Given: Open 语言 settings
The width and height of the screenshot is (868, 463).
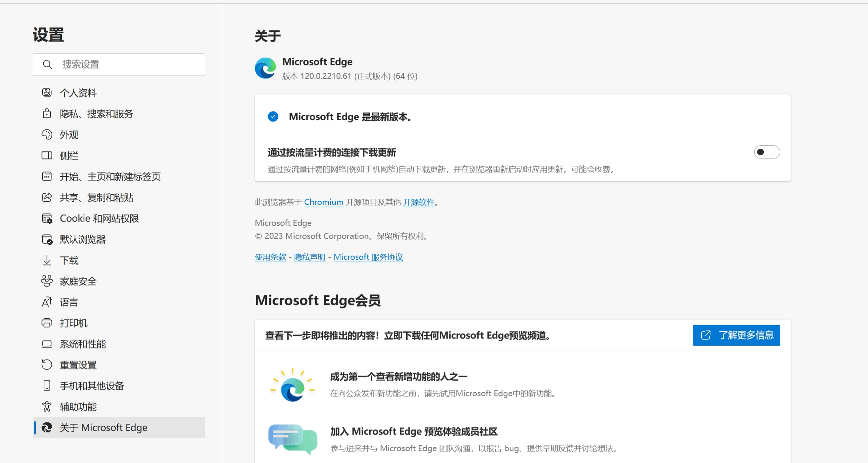Looking at the screenshot, I should [x=119, y=302].
